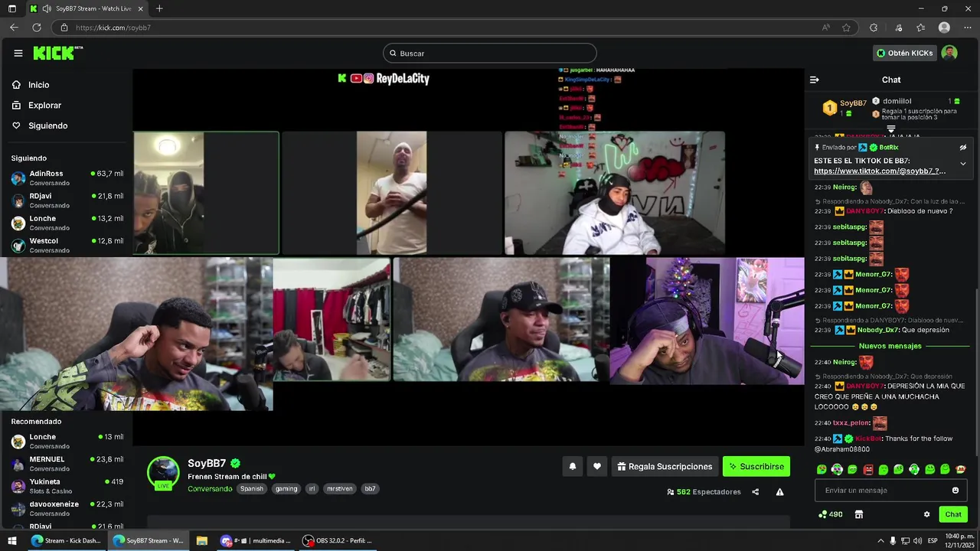Open MERNUEL recommended channel

click(67, 464)
